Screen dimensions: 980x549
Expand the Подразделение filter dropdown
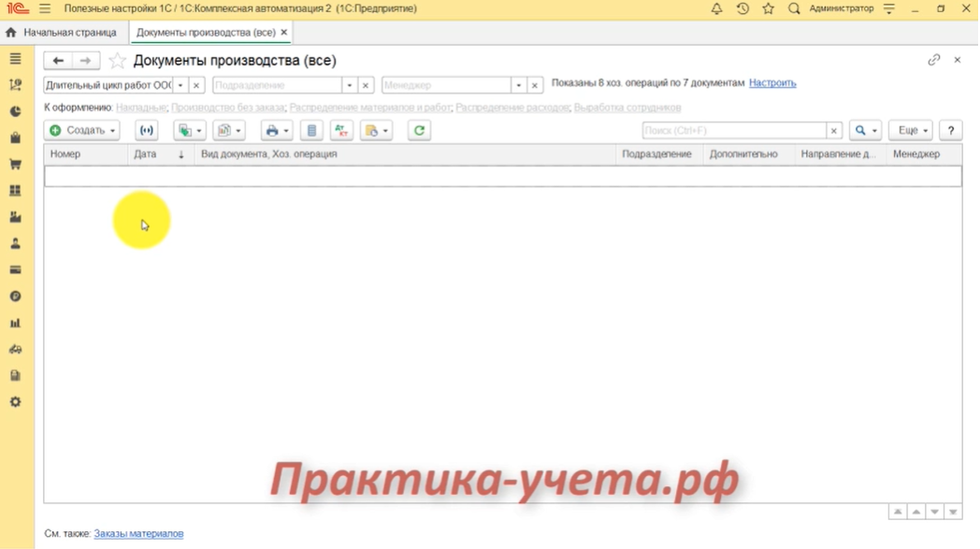click(x=350, y=85)
